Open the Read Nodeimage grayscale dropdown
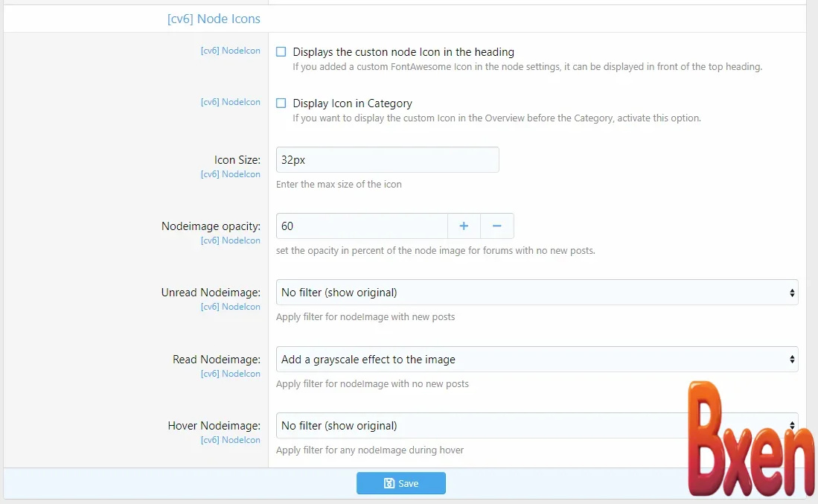 [x=536, y=360]
